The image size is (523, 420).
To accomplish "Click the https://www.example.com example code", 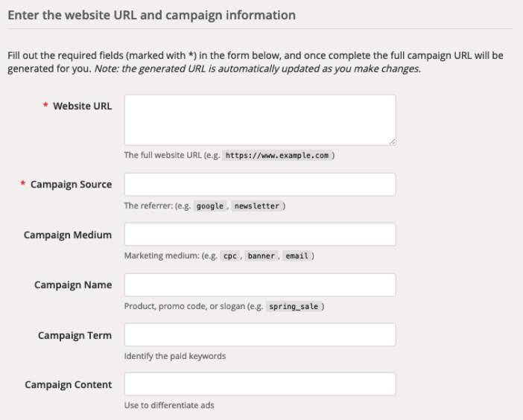I will point(276,156).
